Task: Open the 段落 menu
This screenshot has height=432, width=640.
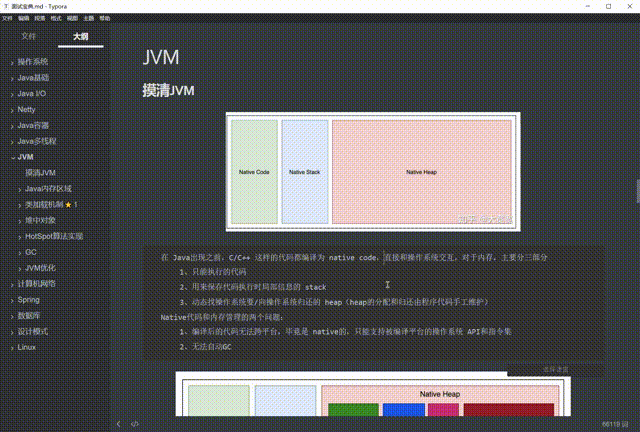Action: 40,18
